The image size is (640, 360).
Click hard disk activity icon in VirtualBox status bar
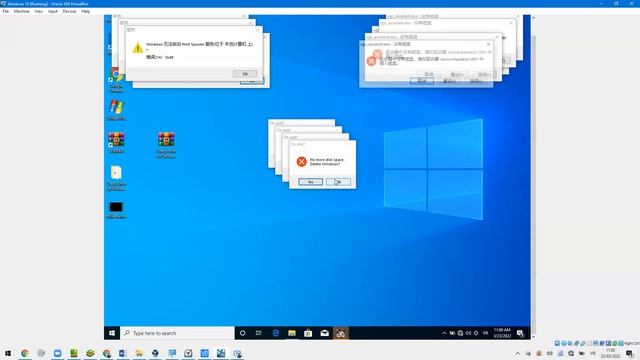click(x=557, y=344)
